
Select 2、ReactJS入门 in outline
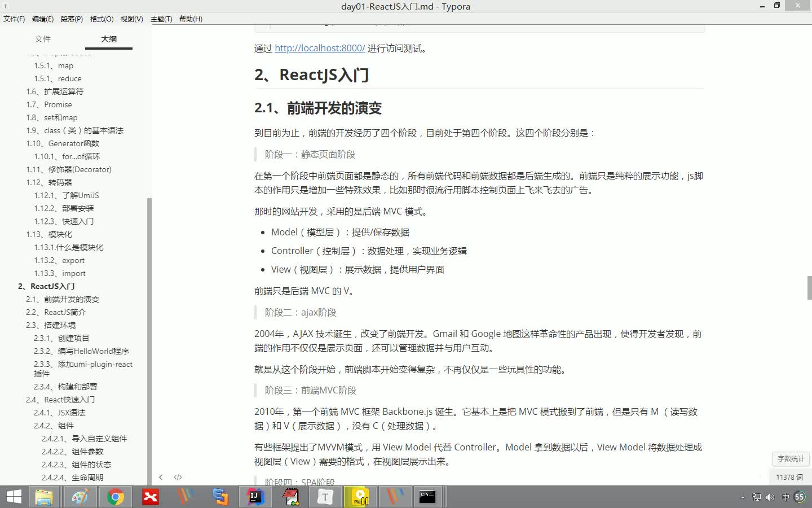[46, 286]
